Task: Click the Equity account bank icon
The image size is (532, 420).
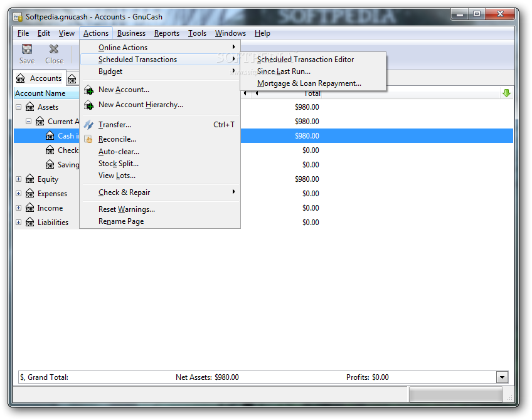Action: (x=30, y=179)
